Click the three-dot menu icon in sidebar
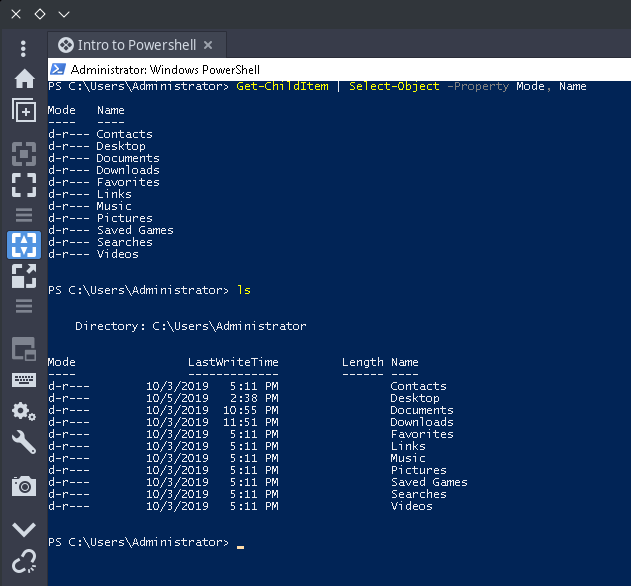Screen dimensions: 631x586 point(24,48)
